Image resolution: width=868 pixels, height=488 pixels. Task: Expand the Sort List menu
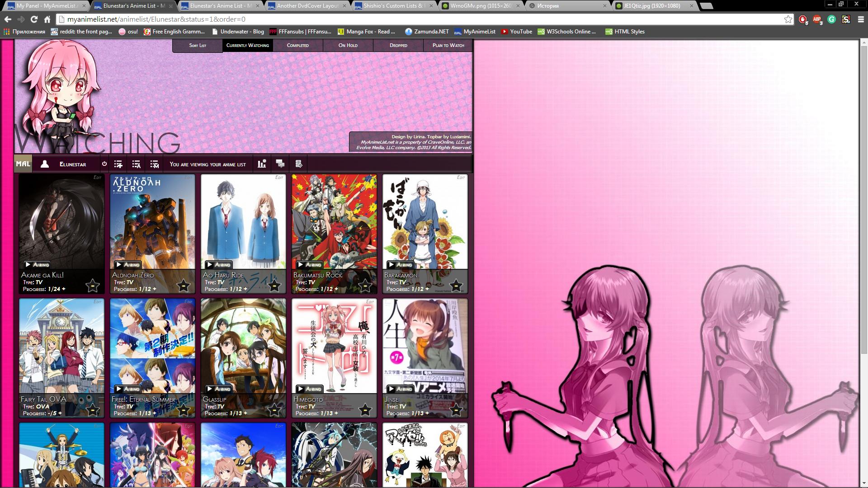click(x=198, y=45)
